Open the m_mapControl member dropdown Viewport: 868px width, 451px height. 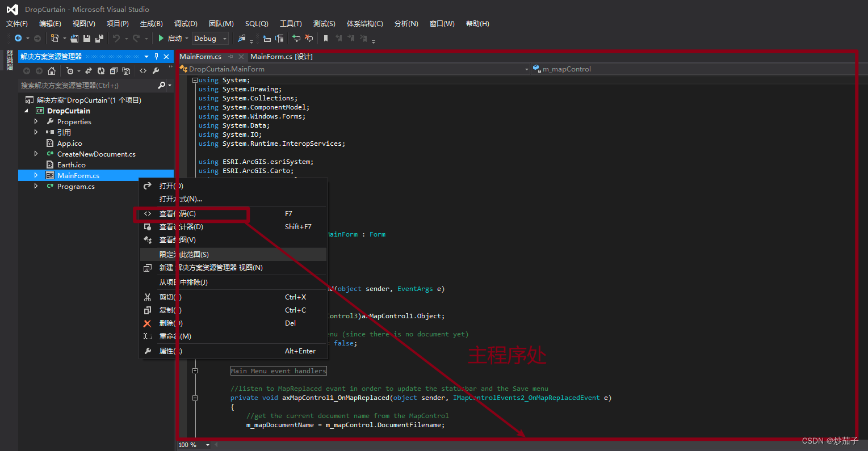coord(694,69)
